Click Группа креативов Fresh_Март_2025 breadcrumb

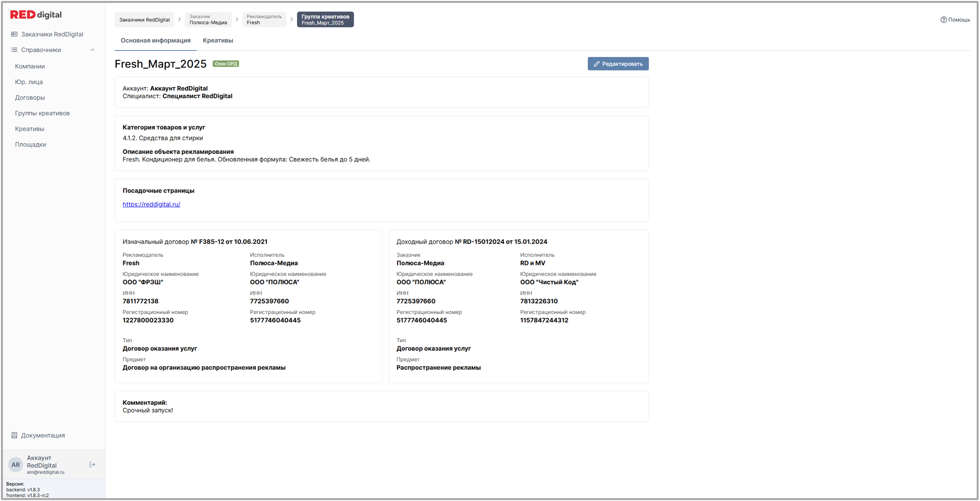326,20
